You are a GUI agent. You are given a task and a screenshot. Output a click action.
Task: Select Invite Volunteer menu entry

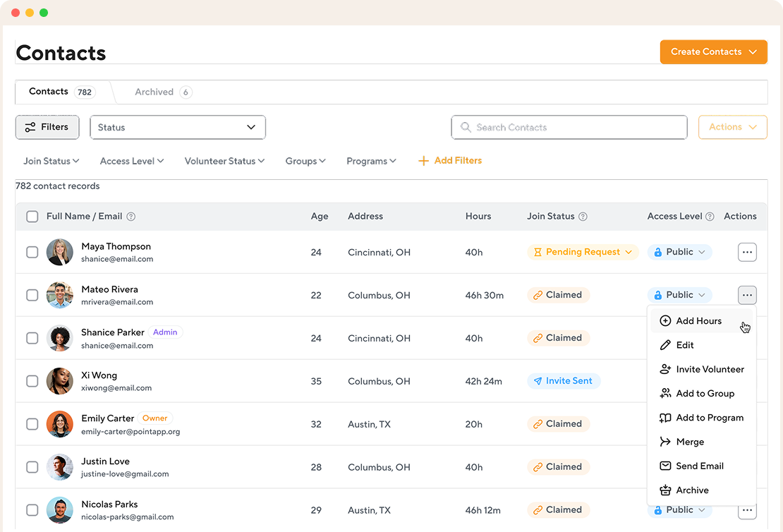point(701,369)
